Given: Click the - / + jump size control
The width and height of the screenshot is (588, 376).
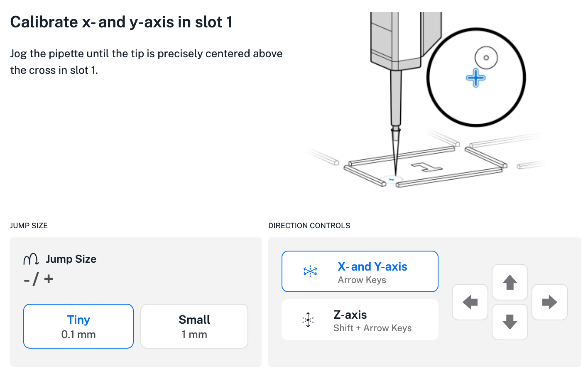Looking at the screenshot, I should point(38,279).
